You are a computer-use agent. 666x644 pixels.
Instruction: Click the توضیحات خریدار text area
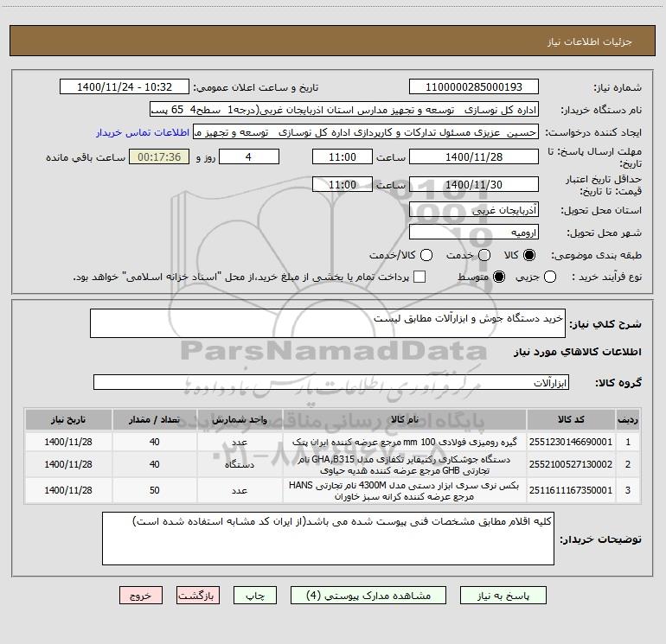(328, 539)
